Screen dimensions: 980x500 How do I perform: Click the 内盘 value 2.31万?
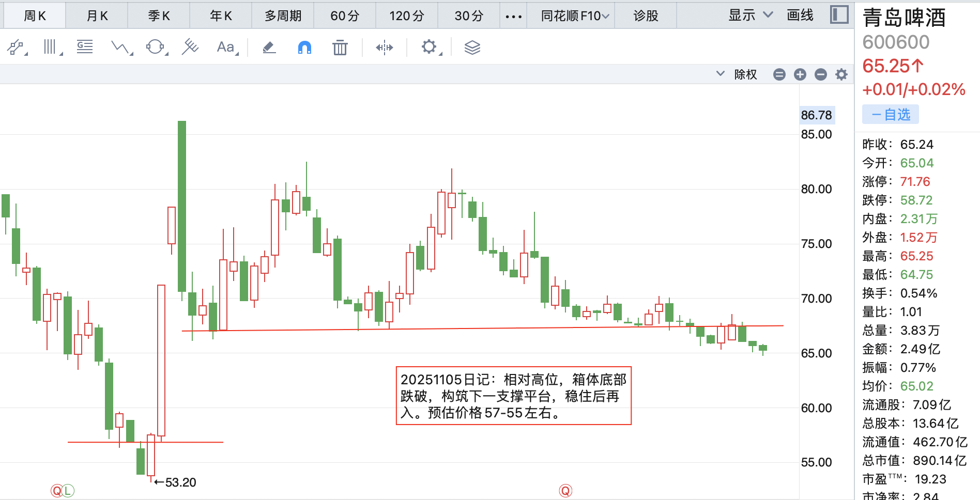[x=918, y=219]
